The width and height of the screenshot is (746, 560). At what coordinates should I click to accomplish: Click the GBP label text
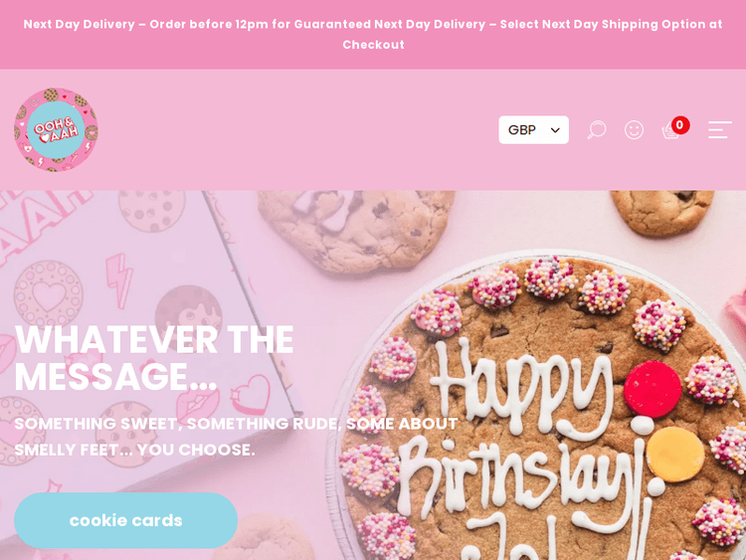(522, 130)
